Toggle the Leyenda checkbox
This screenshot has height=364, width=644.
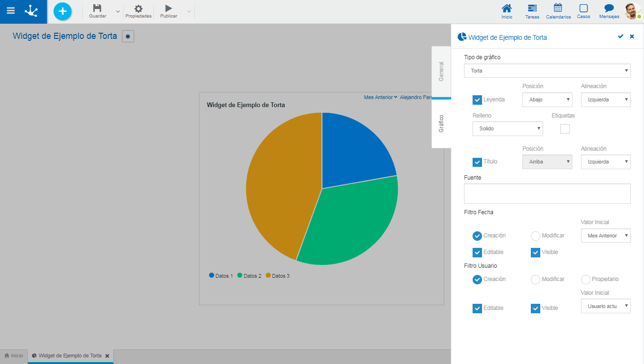point(477,100)
